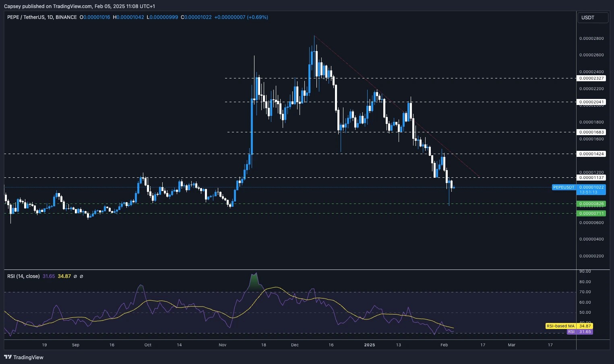Open the RSI (14, close) indicator legend

click(x=23, y=276)
